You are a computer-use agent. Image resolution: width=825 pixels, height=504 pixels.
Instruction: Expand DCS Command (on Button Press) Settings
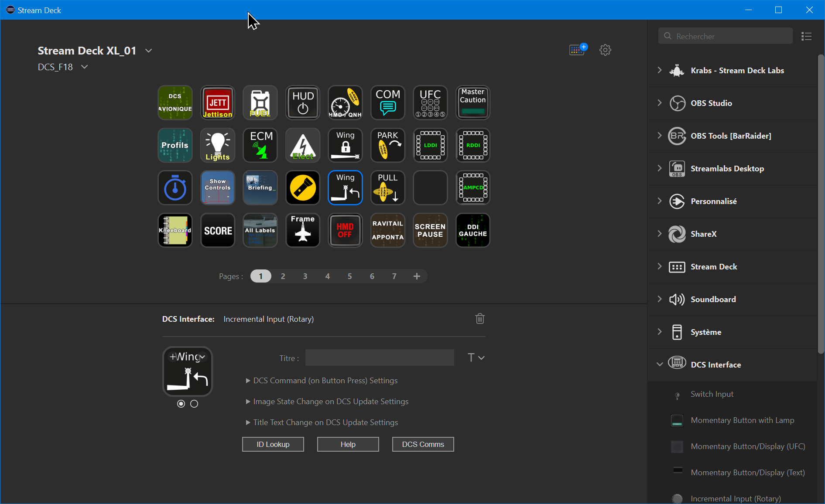pyautogui.click(x=325, y=380)
